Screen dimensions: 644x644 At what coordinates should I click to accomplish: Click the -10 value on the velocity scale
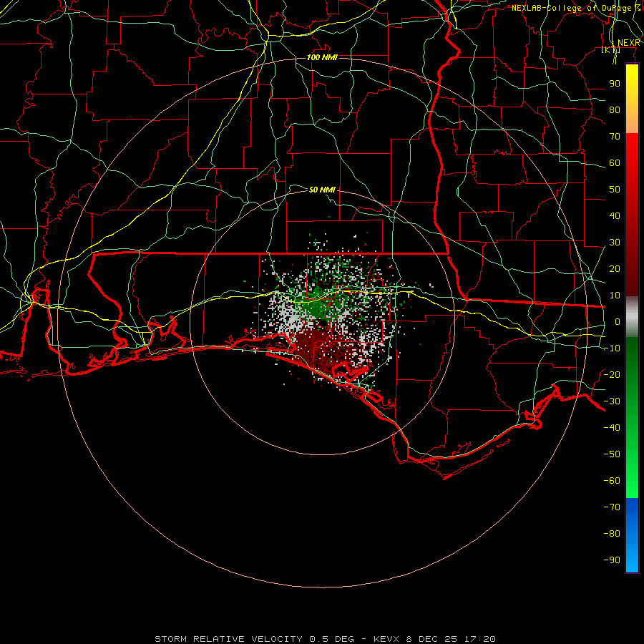coord(612,348)
